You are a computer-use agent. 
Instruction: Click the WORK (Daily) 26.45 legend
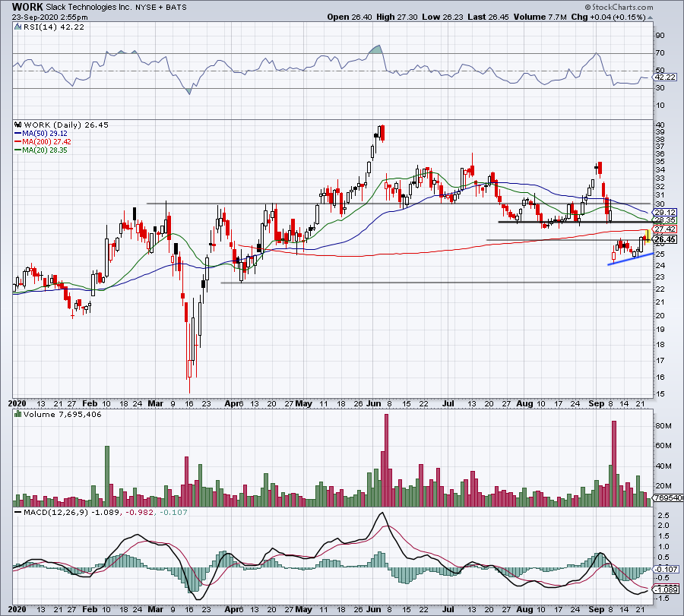click(66, 125)
